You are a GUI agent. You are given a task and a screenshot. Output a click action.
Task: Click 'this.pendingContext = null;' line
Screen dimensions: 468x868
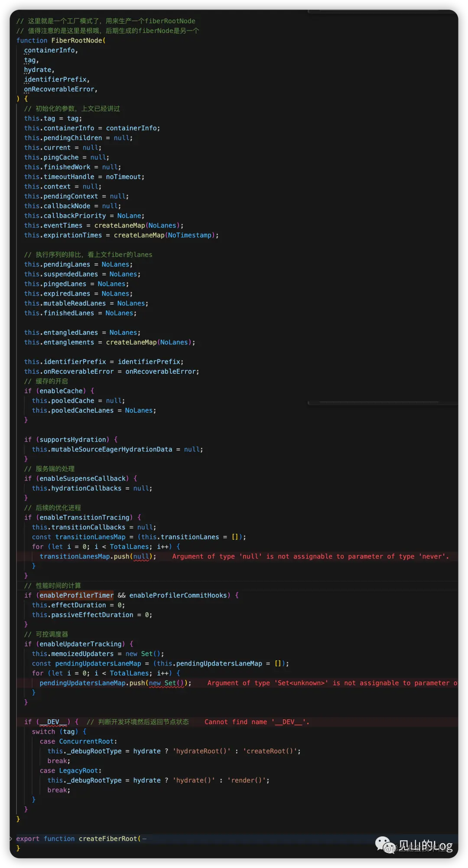click(76, 196)
